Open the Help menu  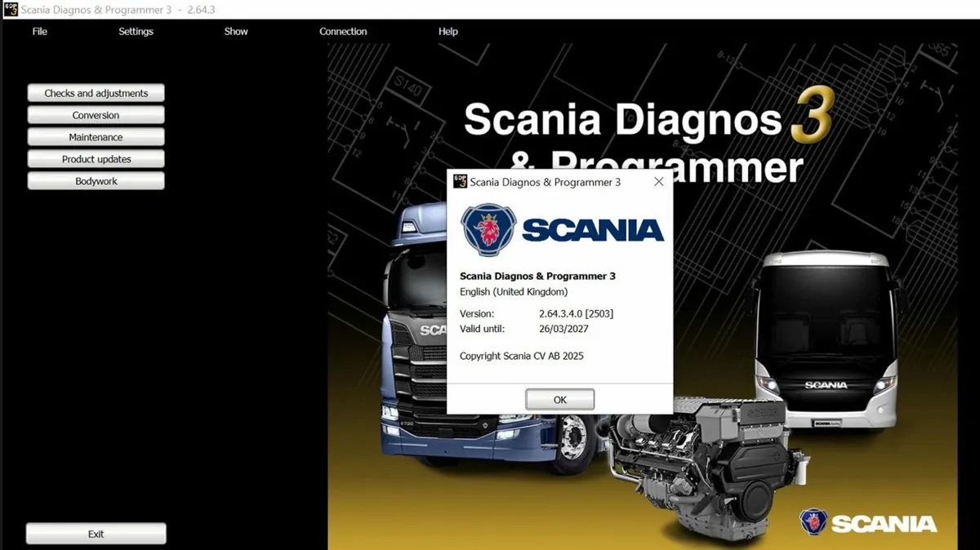pyautogui.click(x=448, y=31)
